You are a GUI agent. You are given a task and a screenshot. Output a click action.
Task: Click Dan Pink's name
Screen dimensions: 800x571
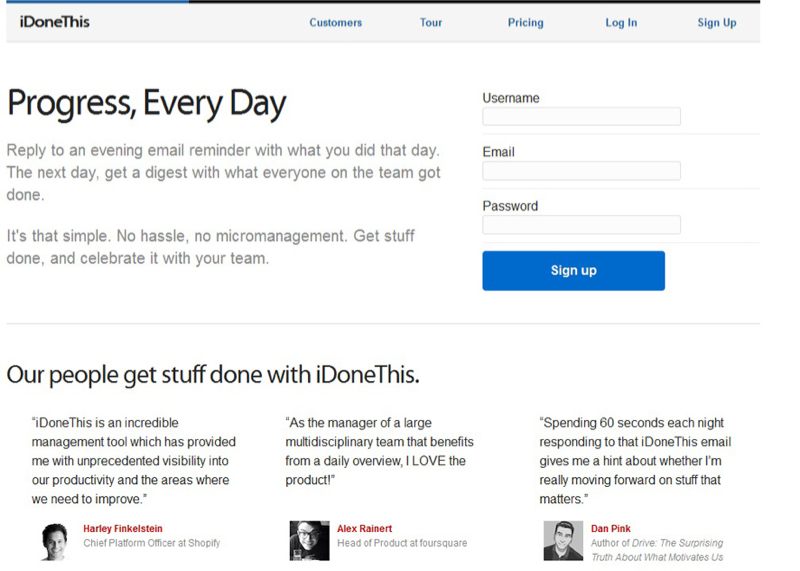click(x=611, y=529)
